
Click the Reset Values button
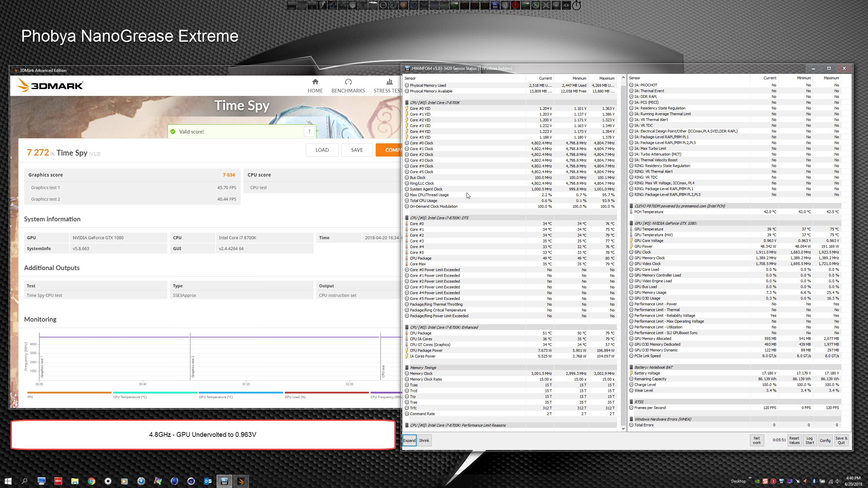click(x=794, y=440)
